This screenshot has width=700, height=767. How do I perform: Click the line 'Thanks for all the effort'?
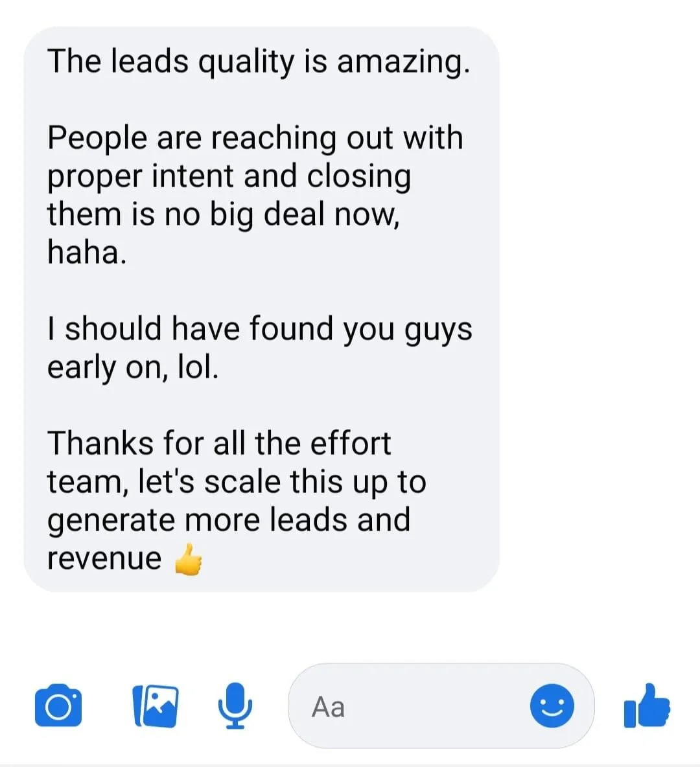tap(219, 443)
